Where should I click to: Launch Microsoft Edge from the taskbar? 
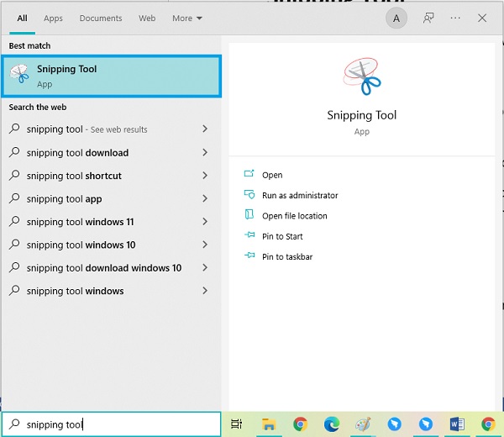pos(332,424)
